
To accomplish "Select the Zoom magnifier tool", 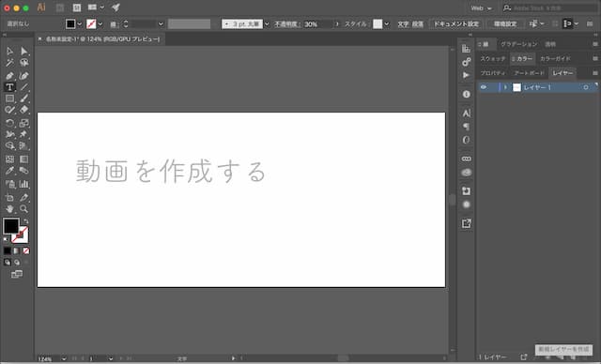I will click(x=24, y=209).
